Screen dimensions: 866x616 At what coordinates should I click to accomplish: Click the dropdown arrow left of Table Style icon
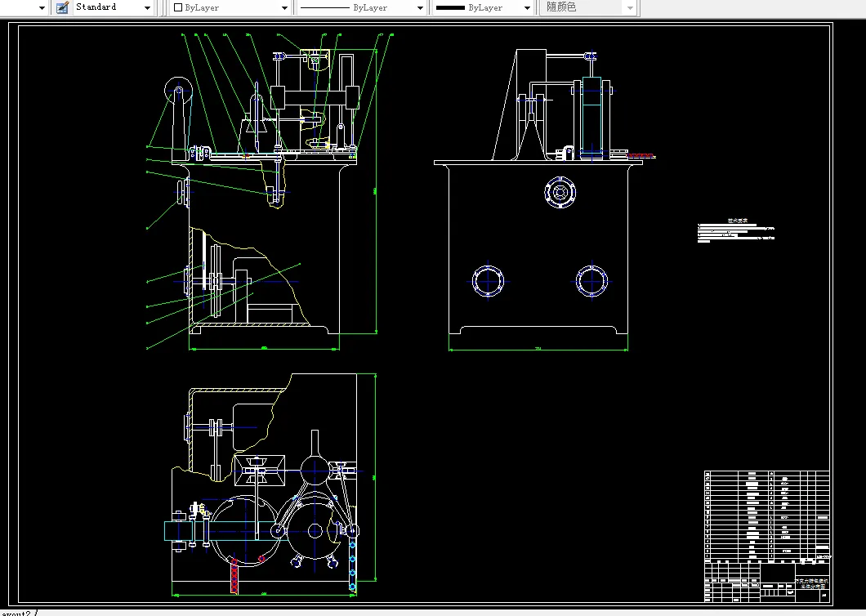pyautogui.click(x=42, y=7)
